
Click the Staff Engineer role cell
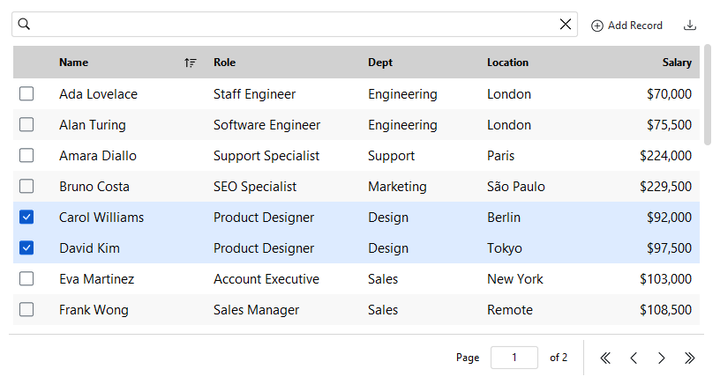click(x=254, y=94)
